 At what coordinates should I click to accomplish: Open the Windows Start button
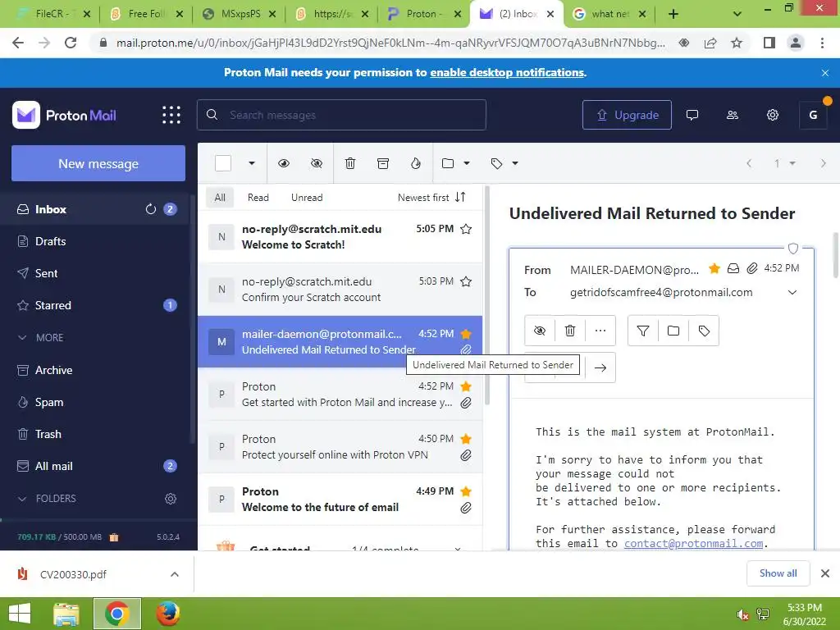[x=20, y=614]
